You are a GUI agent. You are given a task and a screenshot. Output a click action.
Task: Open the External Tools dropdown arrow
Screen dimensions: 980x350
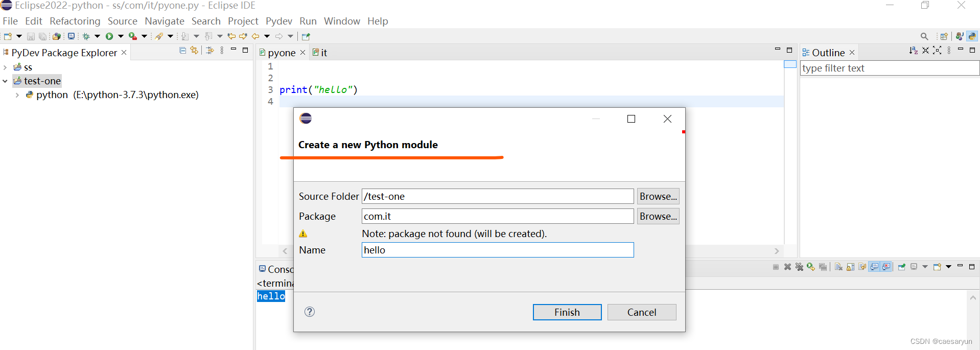tap(144, 36)
